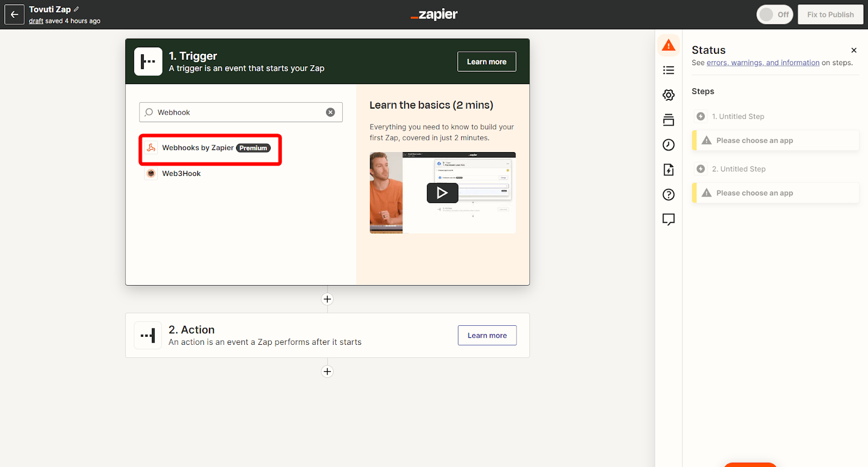Screen dimensions: 868x467
Task: Select 1. Untitled Step in Status
Action: point(738,116)
